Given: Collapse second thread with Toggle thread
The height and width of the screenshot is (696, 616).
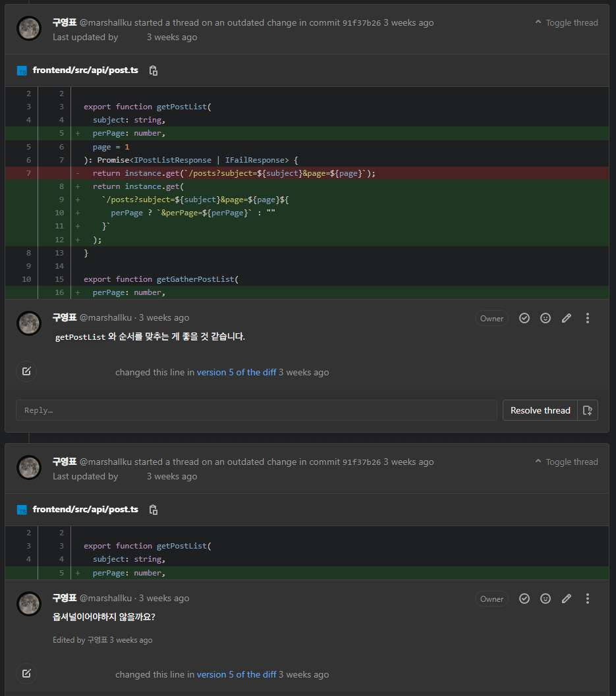Looking at the screenshot, I should (x=567, y=462).
